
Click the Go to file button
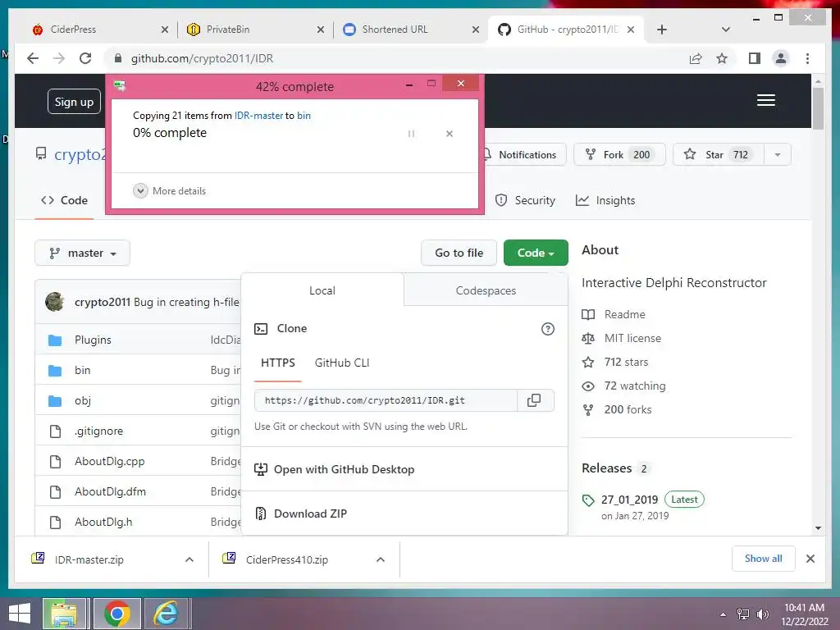click(x=459, y=253)
